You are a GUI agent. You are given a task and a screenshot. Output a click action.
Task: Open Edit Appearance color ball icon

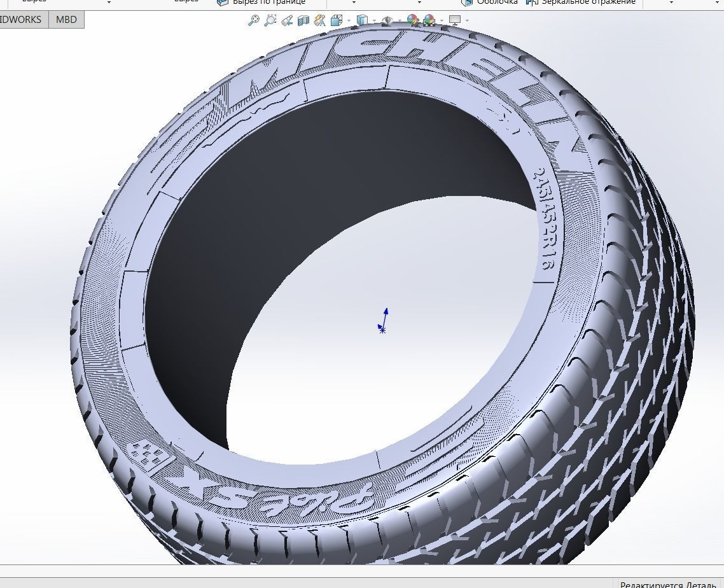(x=412, y=20)
